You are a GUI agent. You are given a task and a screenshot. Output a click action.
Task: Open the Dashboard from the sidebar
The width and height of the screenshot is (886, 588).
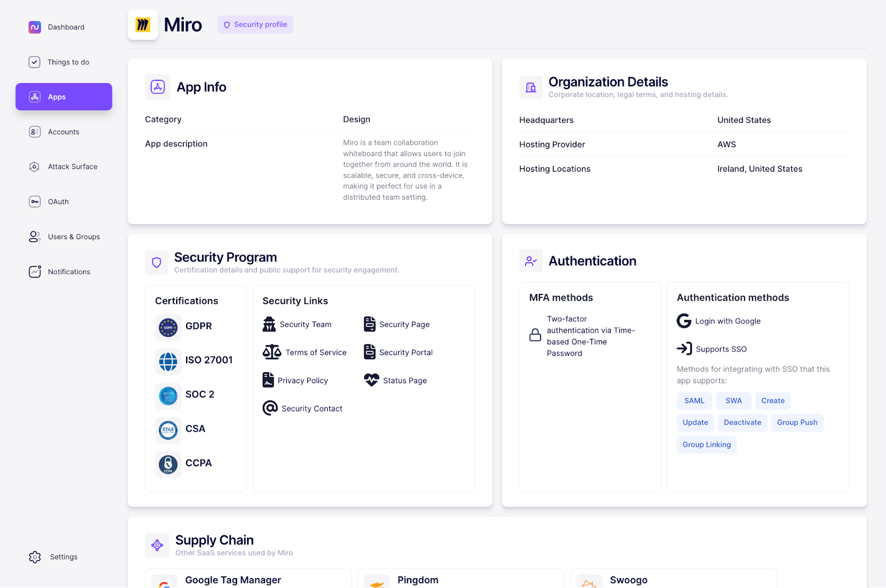coord(65,27)
